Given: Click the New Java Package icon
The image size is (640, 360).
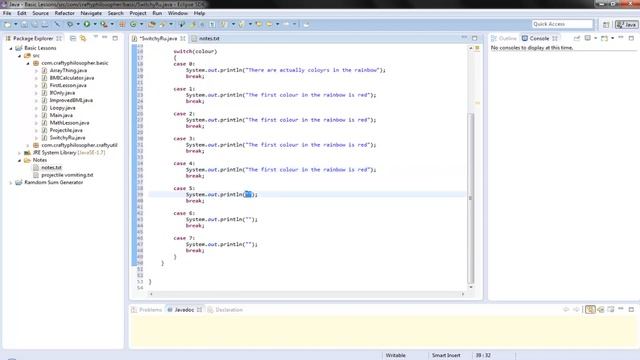Looking at the screenshot, I should pos(122,24).
